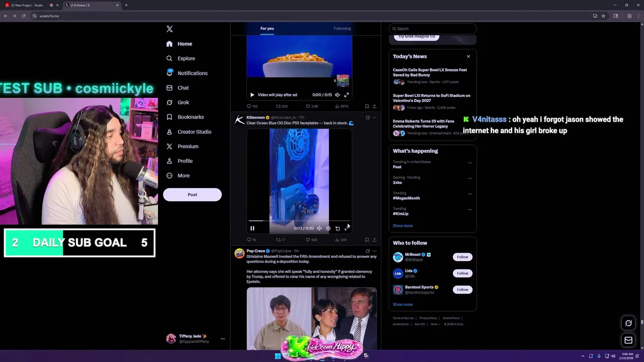Open the #MeganMonth trending topic

[432, 196]
